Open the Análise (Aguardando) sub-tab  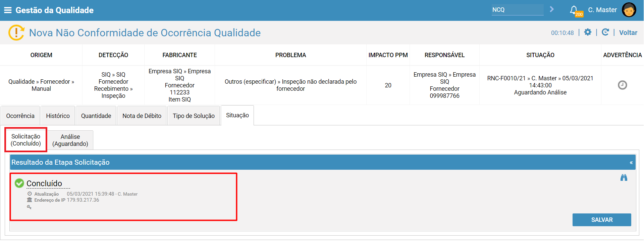[70, 140]
